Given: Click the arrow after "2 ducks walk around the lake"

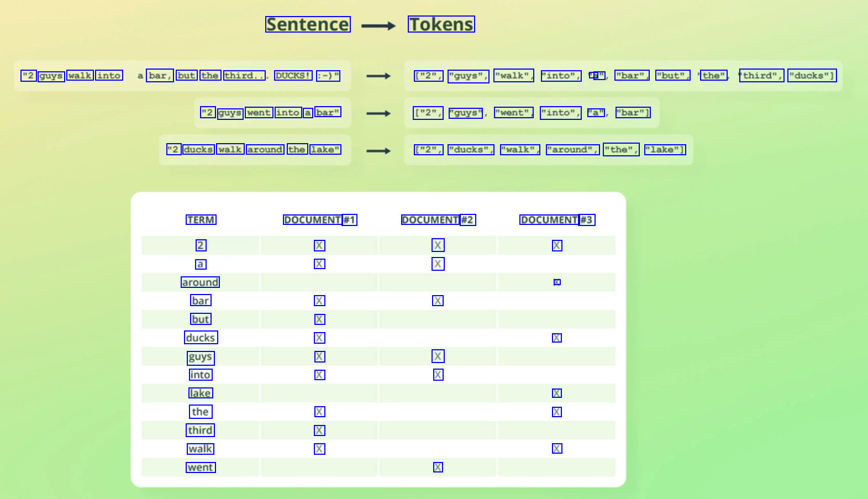Looking at the screenshot, I should click(378, 150).
